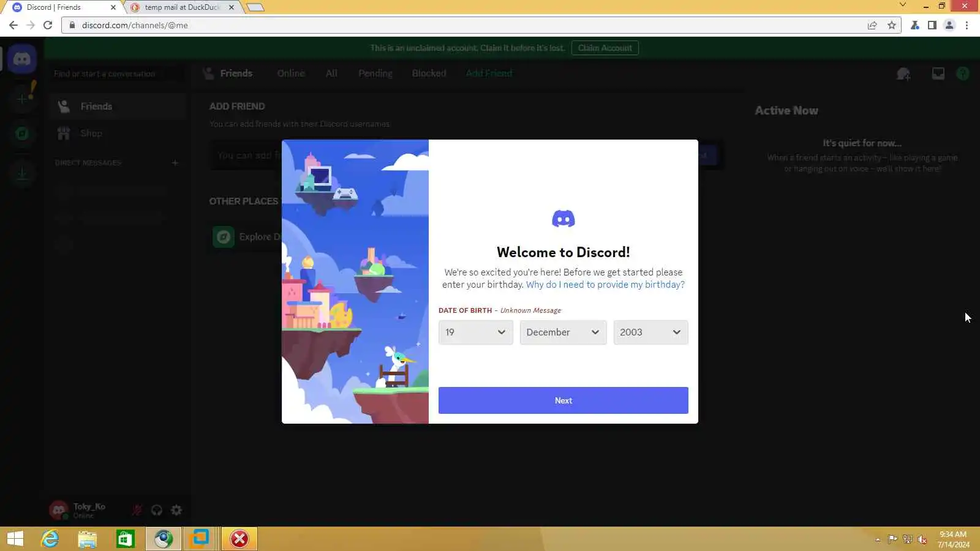Go back in the browser
This screenshot has width=980, height=551.
pos(13,25)
